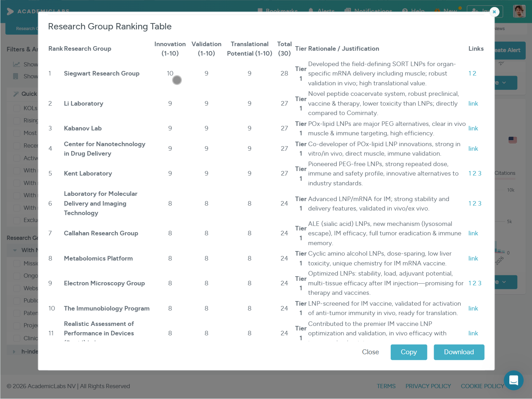The height and width of the screenshot is (399, 532).
Task: Open the user avatar profile picture
Action: tap(519, 11)
